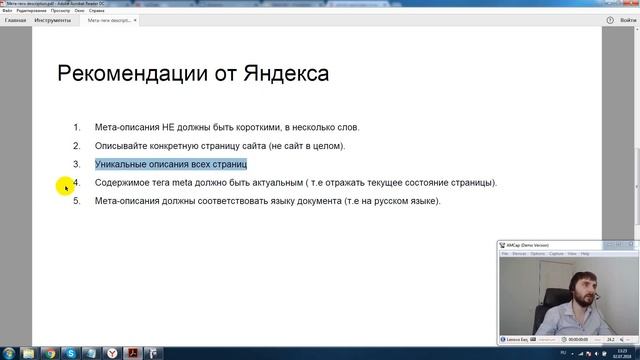Click the network signal tray icon
This screenshot has width=640, height=360.
coord(580,354)
